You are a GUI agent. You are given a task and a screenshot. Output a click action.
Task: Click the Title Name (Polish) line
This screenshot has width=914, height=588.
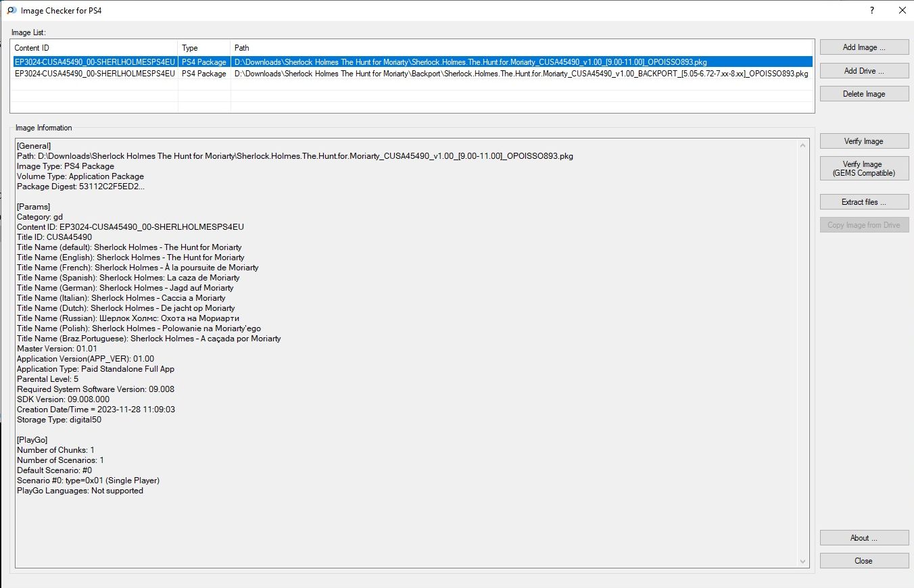(139, 328)
